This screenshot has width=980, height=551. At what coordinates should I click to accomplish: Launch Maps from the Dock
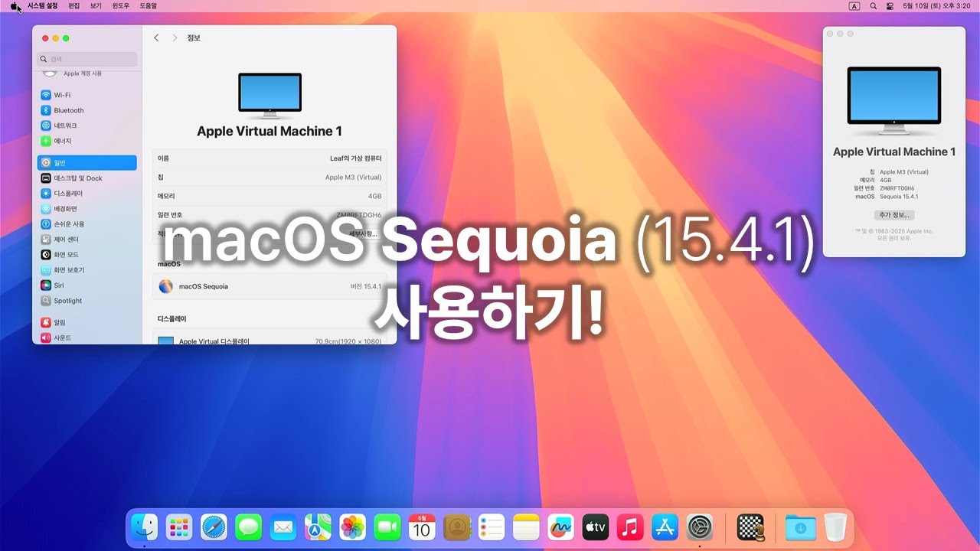318,527
